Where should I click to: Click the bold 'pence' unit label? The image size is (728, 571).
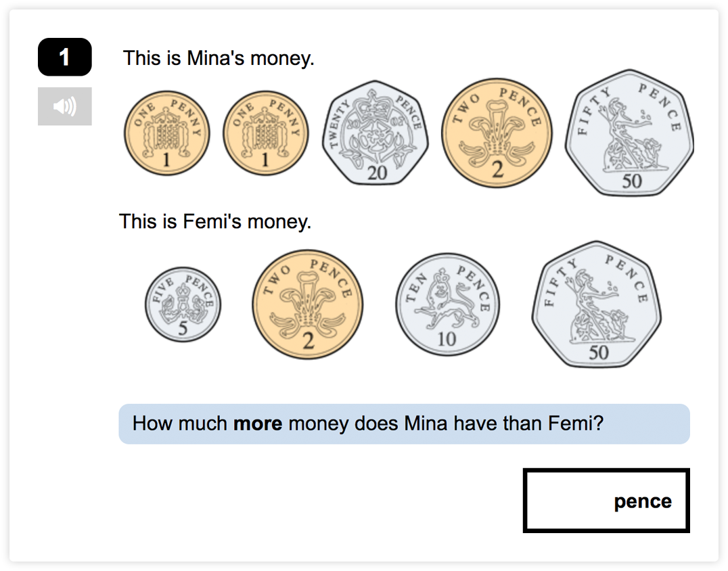pyautogui.click(x=642, y=501)
